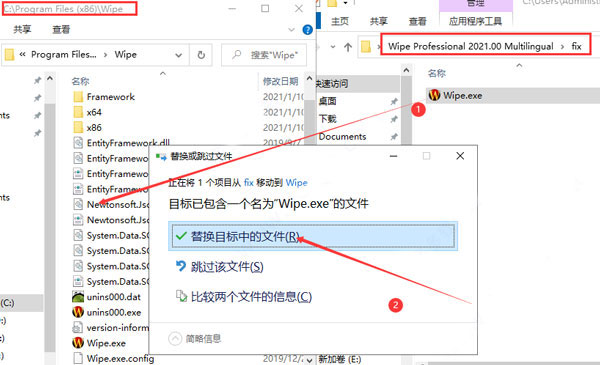Expand the chevron before fix in breadcrumb
600x365 pixels.
[x=562, y=47]
